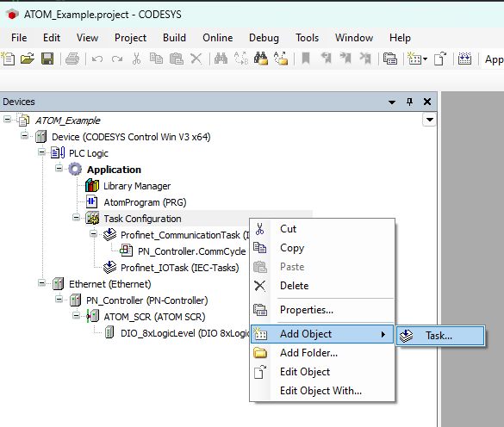Collapse the Task Configuration node
504x427 pixels.
tap(76, 218)
